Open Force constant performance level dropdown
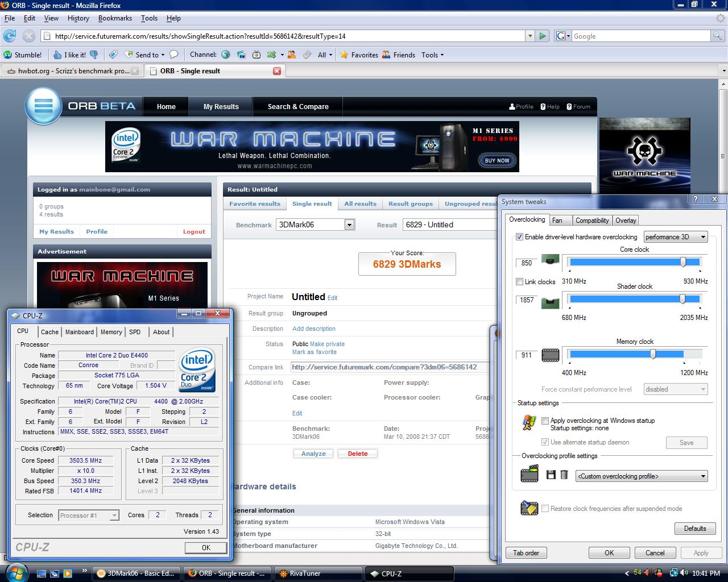The width and height of the screenshot is (728, 582). [x=676, y=389]
